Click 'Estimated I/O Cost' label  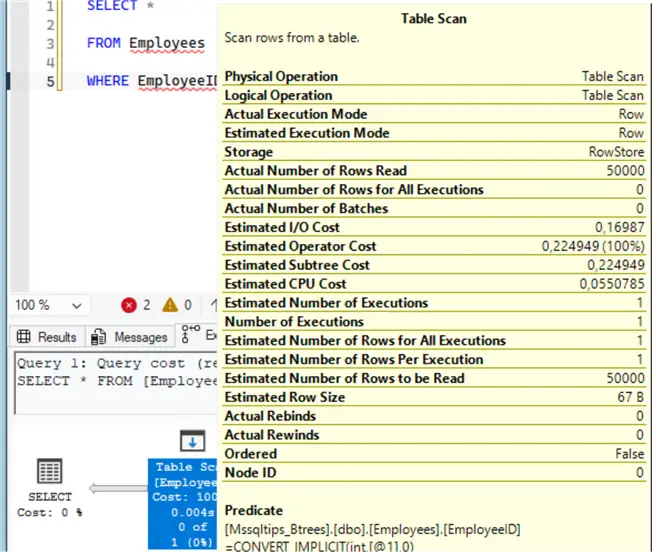[x=282, y=227]
